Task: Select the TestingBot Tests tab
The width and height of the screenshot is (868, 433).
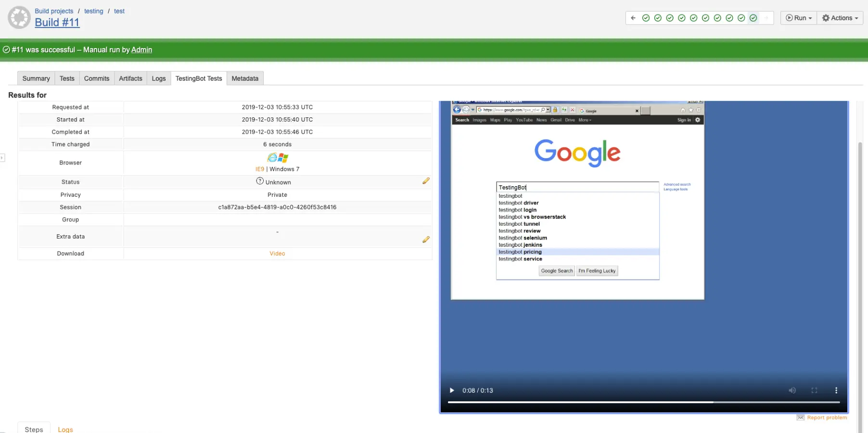Action: (x=199, y=78)
